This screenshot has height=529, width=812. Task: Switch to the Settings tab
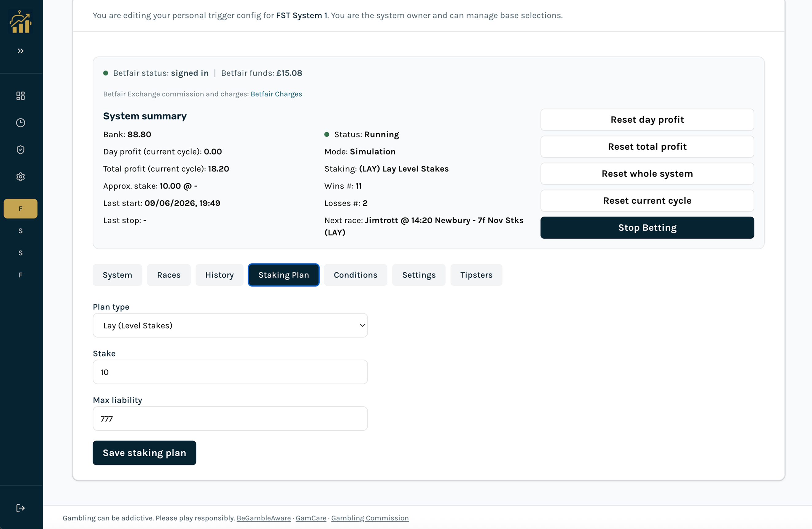point(419,275)
